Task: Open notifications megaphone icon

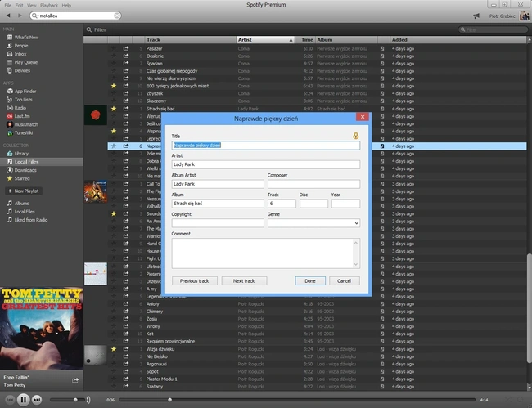Action: 476,16
